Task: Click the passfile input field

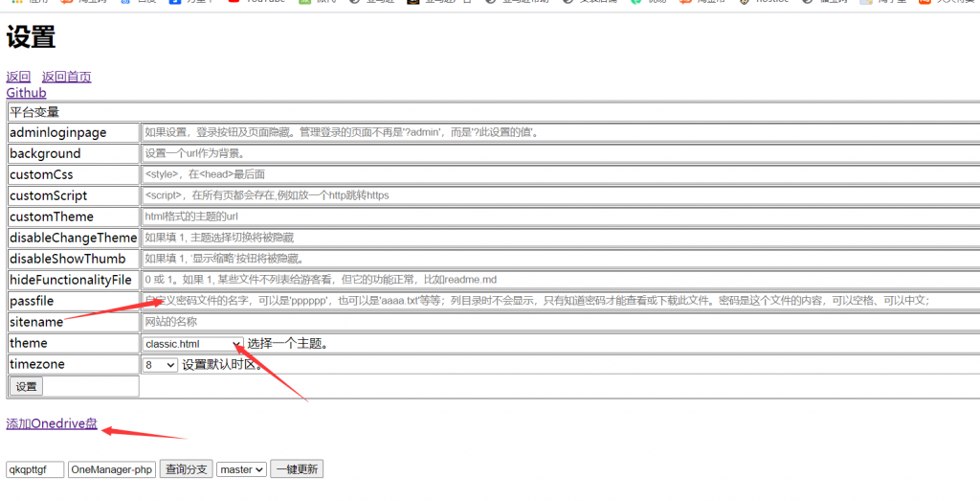Action: coord(560,301)
